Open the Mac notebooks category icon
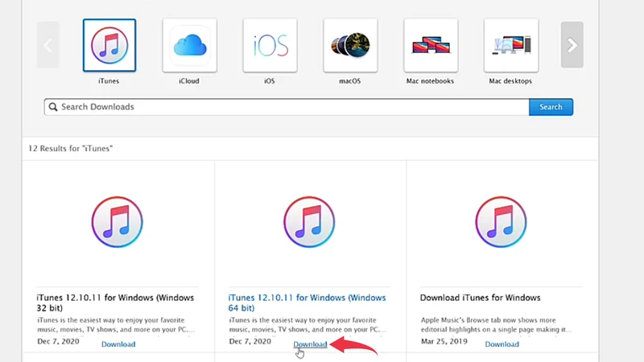644x362 pixels. click(x=431, y=46)
